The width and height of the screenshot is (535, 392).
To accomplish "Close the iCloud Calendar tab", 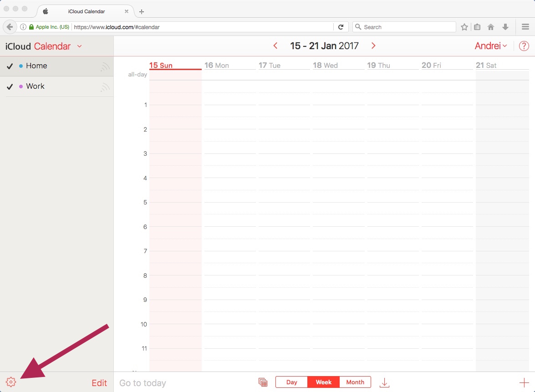I will coord(127,11).
